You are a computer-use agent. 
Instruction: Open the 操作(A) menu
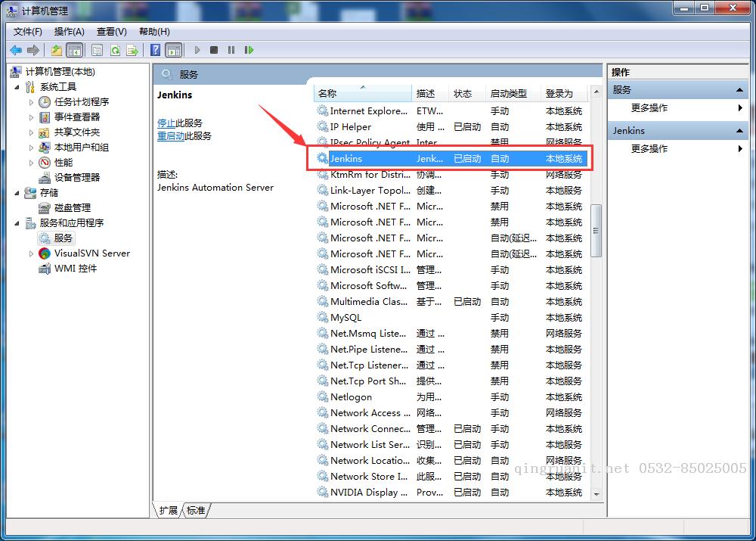(x=69, y=31)
